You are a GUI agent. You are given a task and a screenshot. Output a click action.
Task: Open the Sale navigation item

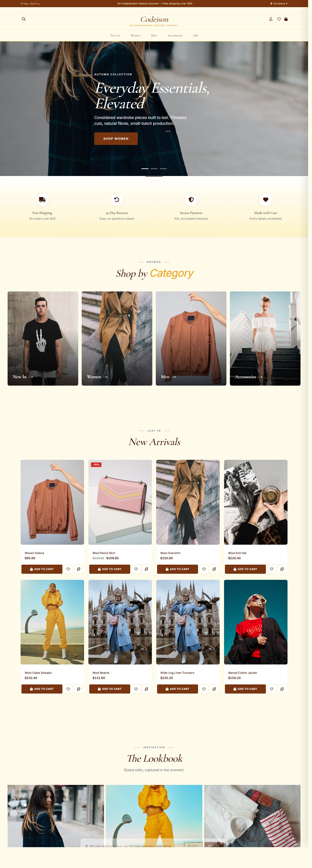pos(196,35)
